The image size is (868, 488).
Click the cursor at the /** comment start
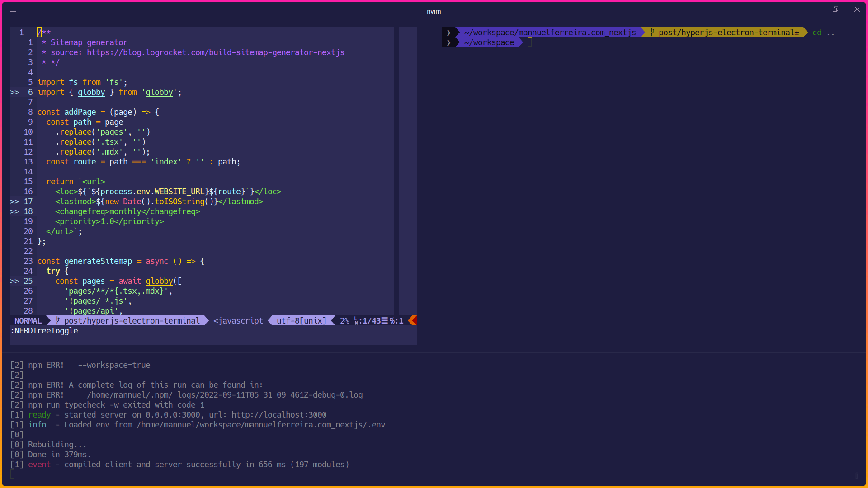coord(39,33)
